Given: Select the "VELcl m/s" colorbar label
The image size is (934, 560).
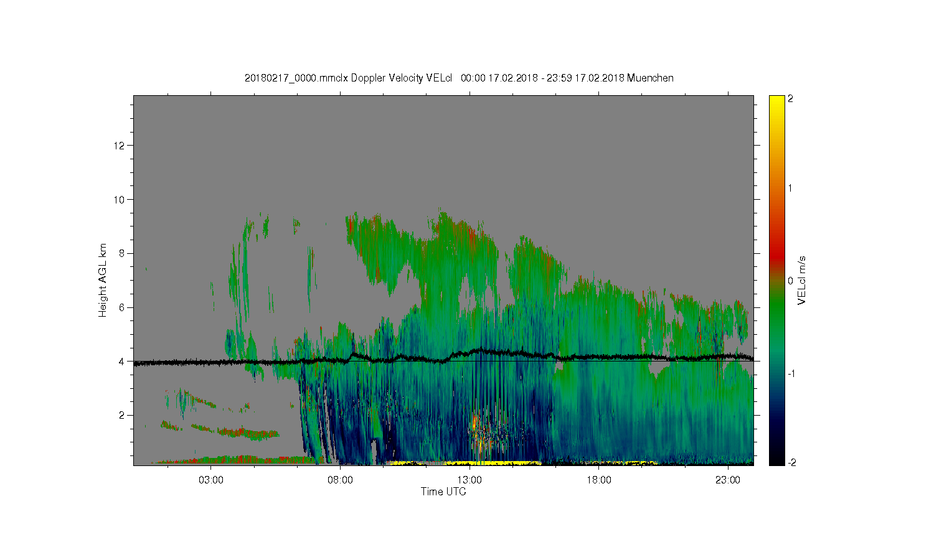Looking at the screenshot, I should [802, 280].
